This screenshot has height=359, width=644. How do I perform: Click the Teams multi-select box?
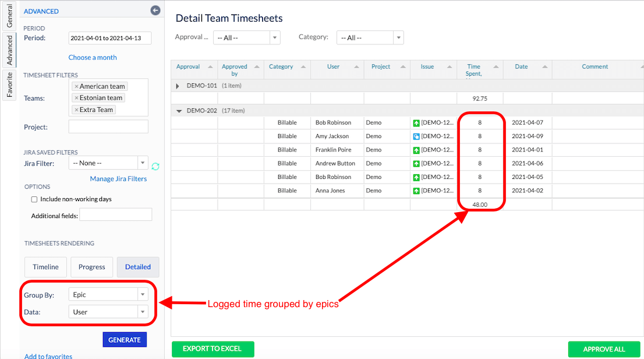[x=108, y=97]
